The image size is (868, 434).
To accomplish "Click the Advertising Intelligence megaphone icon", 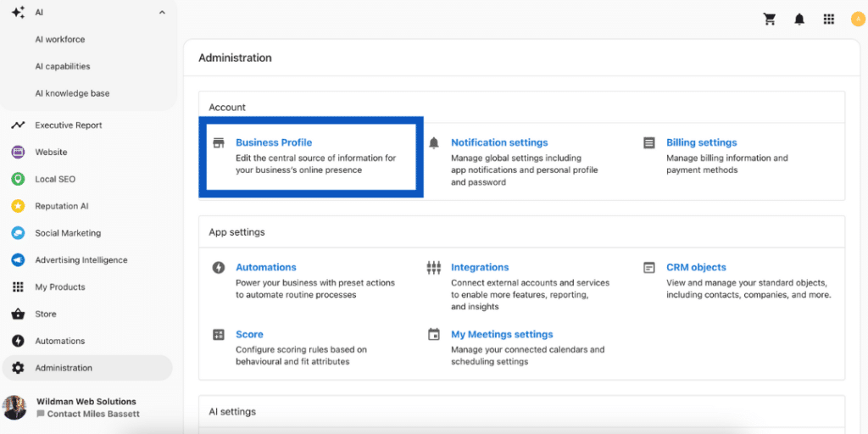I will (x=18, y=260).
